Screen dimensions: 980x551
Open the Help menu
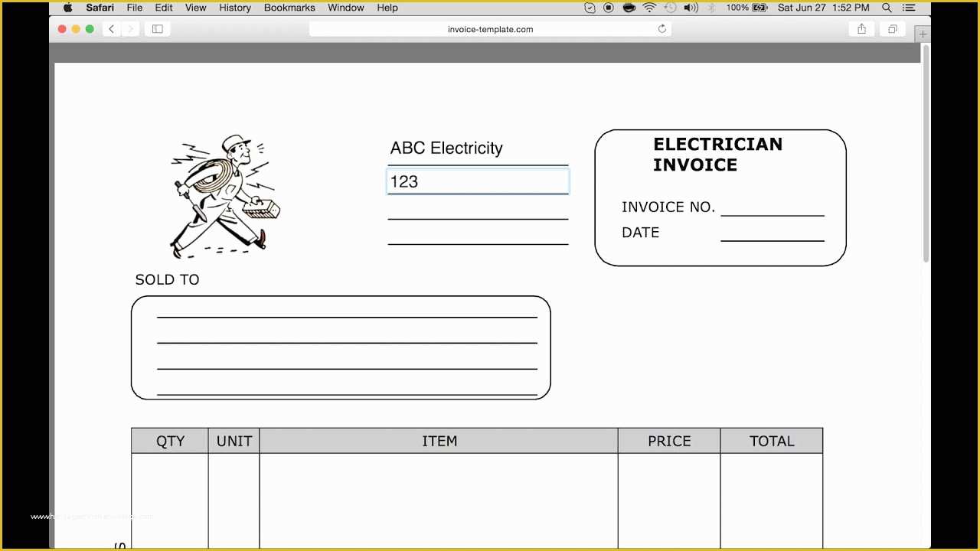[x=387, y=8]
